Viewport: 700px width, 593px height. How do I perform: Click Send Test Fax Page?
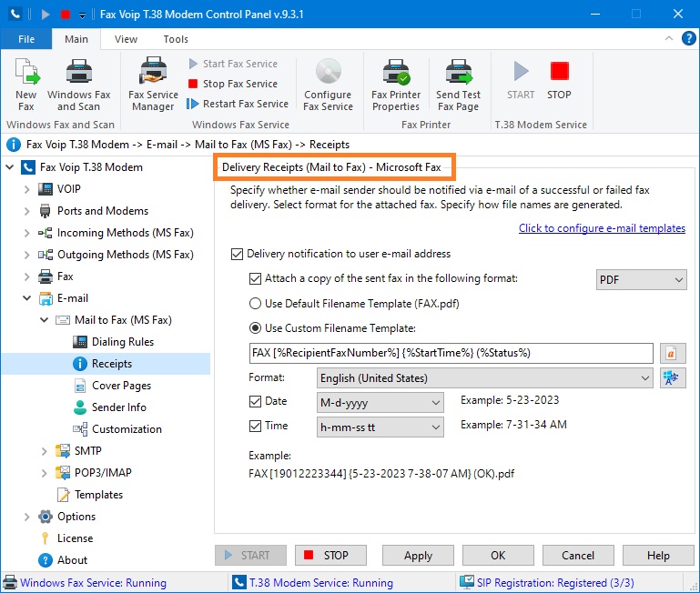click(x=458, y=85)
